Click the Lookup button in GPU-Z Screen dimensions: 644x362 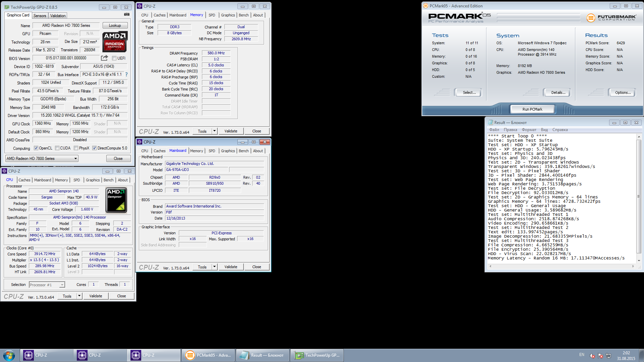[x=115, y=25]
